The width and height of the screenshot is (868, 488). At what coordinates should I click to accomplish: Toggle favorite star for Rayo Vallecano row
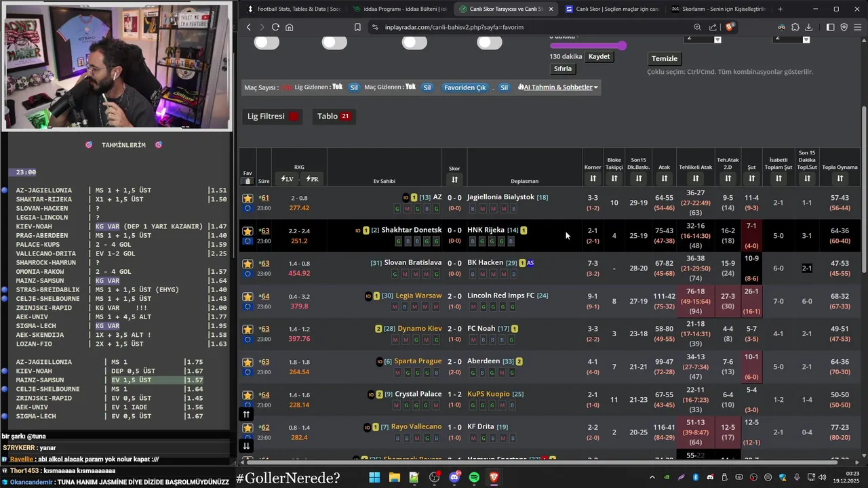coord(248,428)
